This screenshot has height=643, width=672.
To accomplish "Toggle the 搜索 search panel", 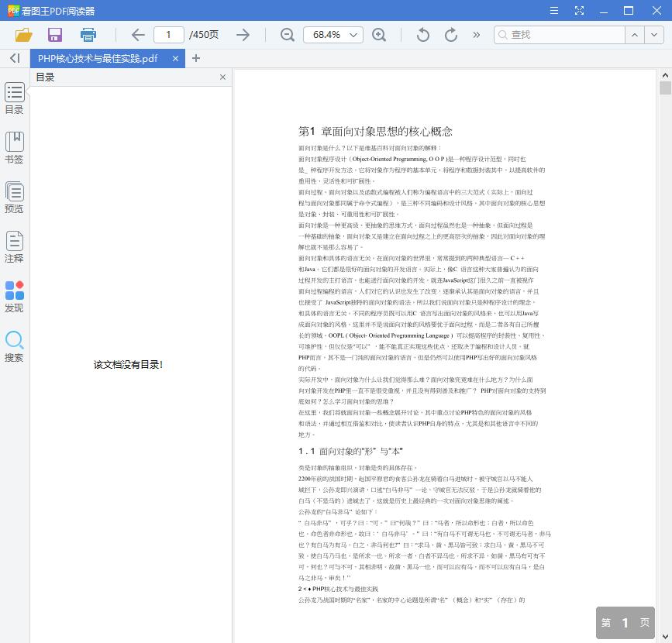I will click(14, 346).
